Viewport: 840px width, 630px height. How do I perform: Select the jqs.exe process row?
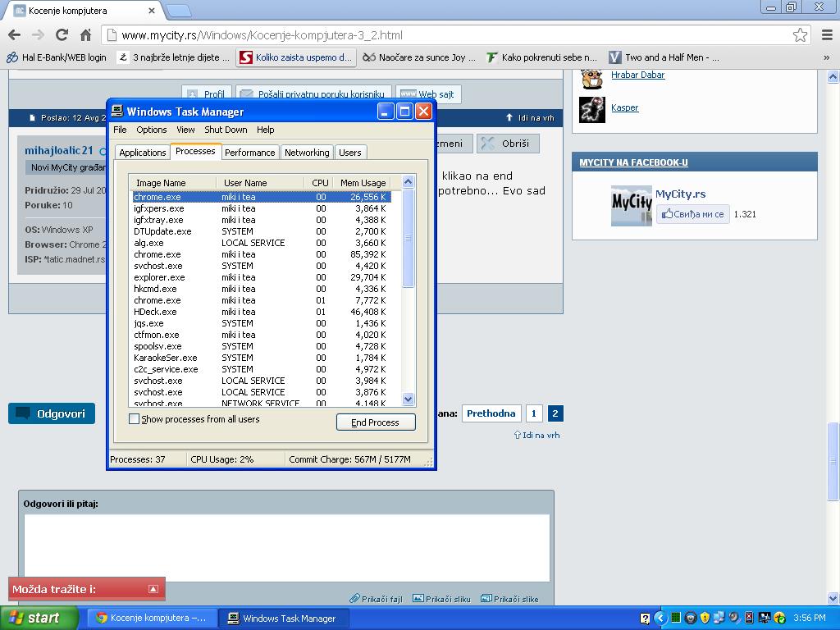[262, 323]
